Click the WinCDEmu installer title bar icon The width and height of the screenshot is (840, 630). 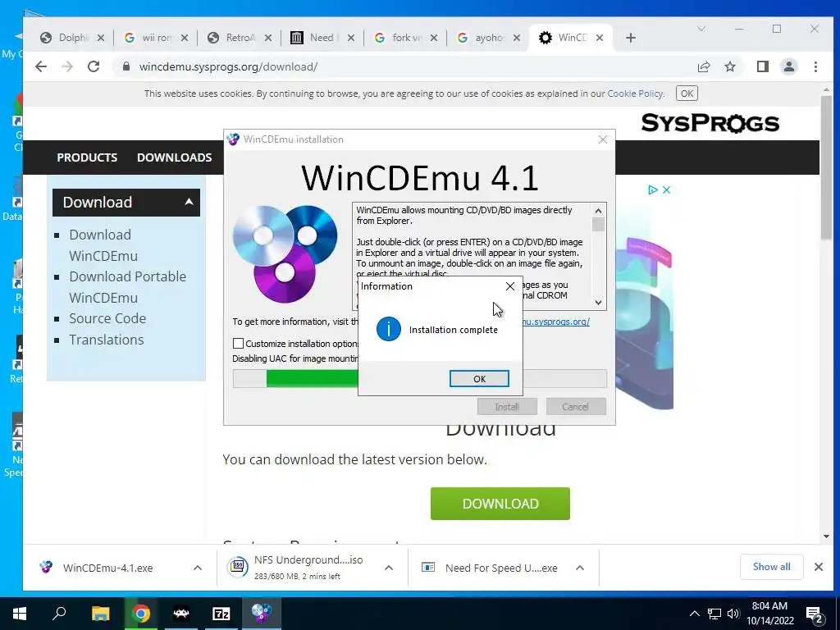click(x=233, y=139)
